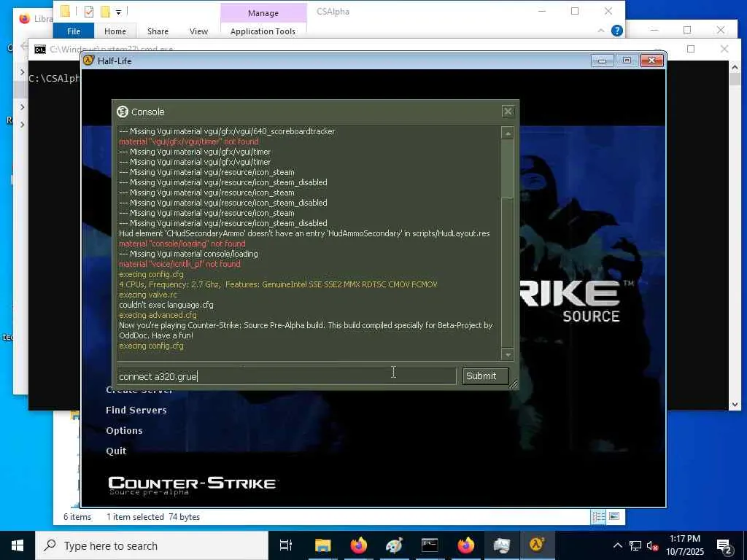Click the cmd window scrollbar down arrow
This screenshot has width=747, height=560.
pos(734,405)
